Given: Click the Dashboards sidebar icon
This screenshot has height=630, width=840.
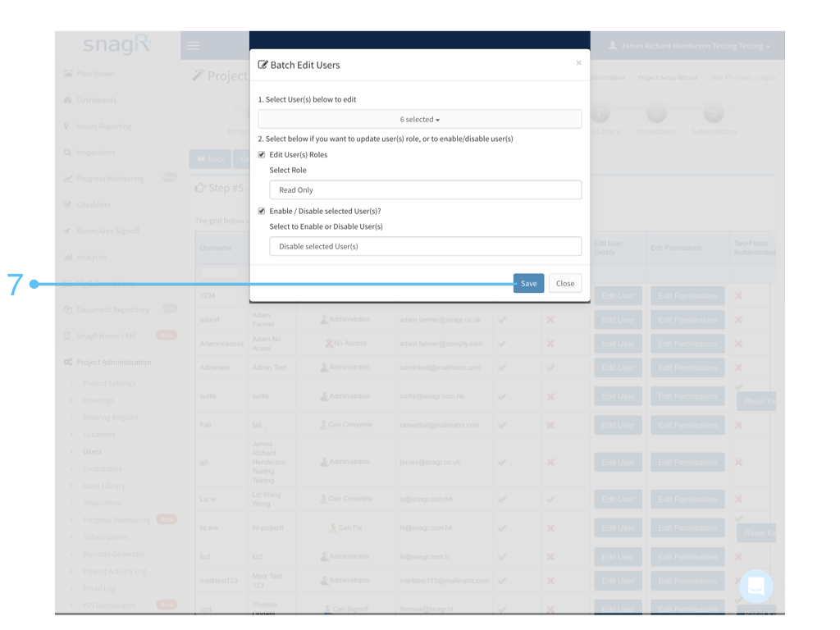Looking at the screenshot, I should (x=67, y=99).
